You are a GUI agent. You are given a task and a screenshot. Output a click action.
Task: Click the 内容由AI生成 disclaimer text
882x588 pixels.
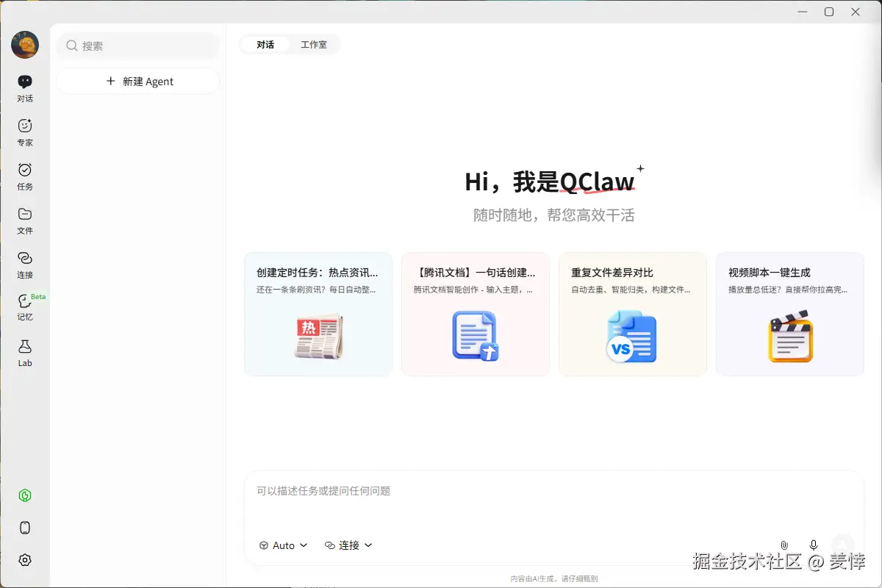point(554,579)
